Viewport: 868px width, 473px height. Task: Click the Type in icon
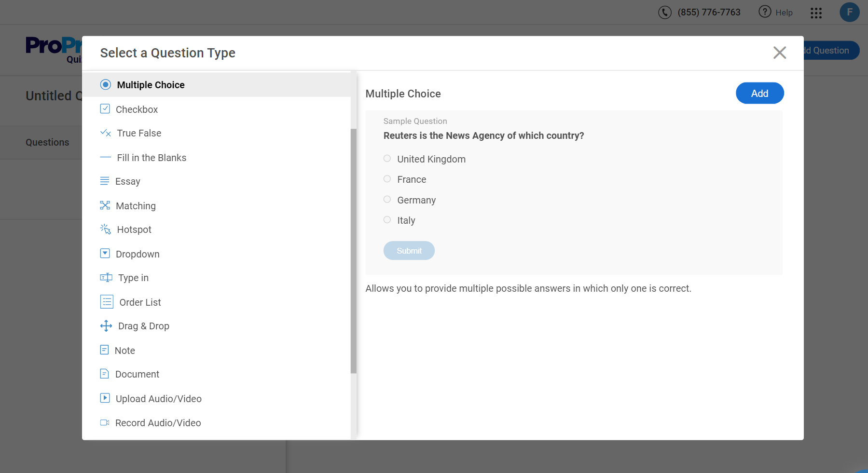[x=106, y=278]
